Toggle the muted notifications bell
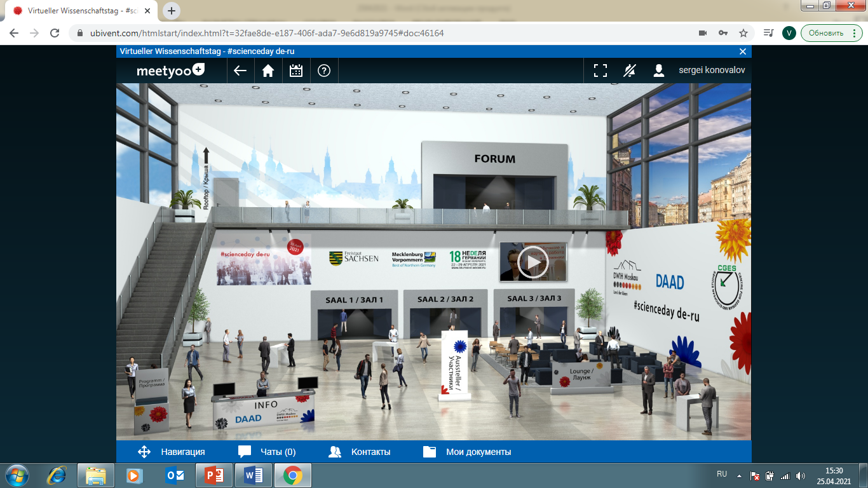The height and width of the screenshot is (488, 868). point(629,71)
